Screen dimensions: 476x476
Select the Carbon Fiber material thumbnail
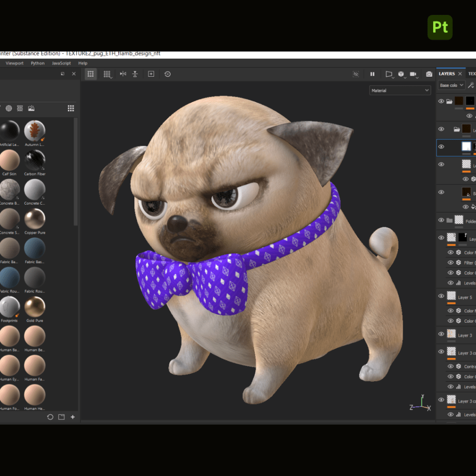pyautogui.click(x=35, y=161)
